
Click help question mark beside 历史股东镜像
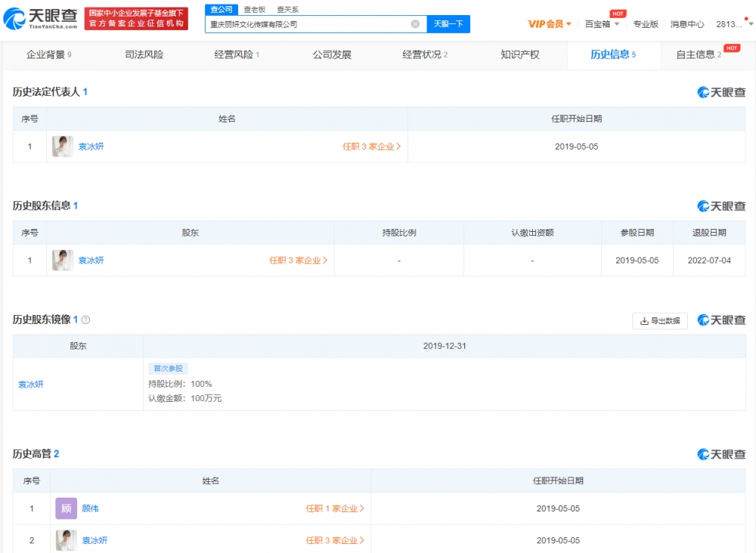tap(85, 320)
